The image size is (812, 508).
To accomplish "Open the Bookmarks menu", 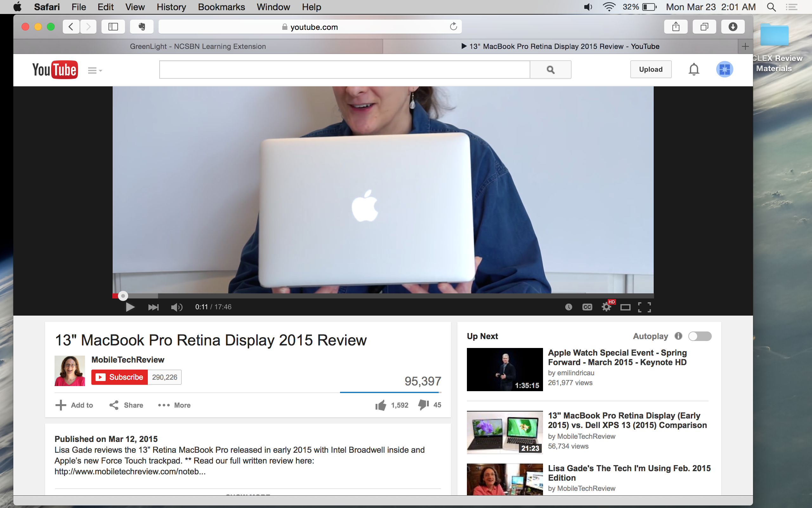I will [221, 7].
